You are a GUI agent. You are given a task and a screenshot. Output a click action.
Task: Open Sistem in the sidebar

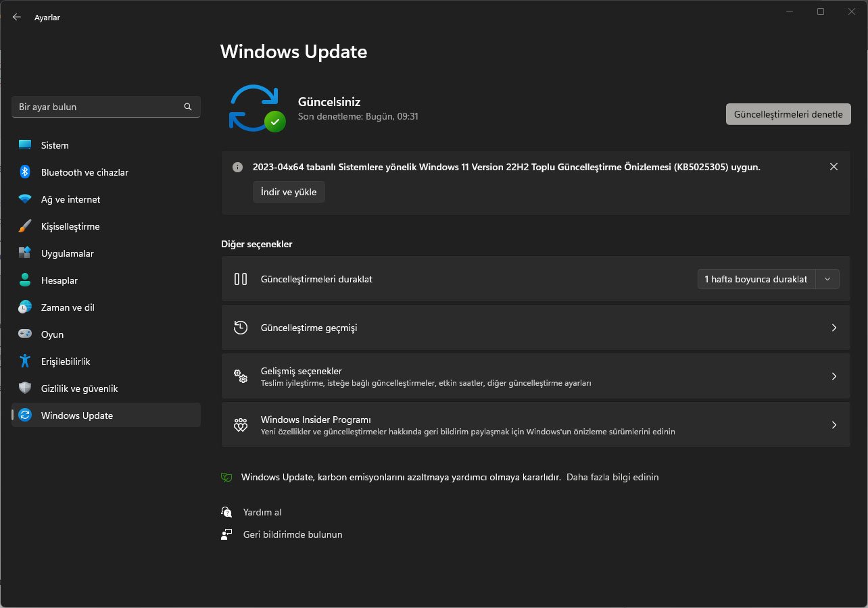55,145
